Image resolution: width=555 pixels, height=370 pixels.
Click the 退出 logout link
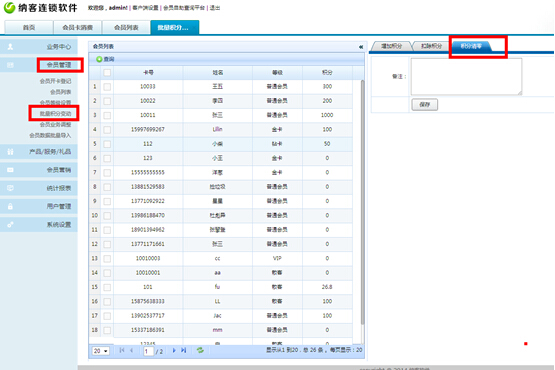click(x=214, y=7)
